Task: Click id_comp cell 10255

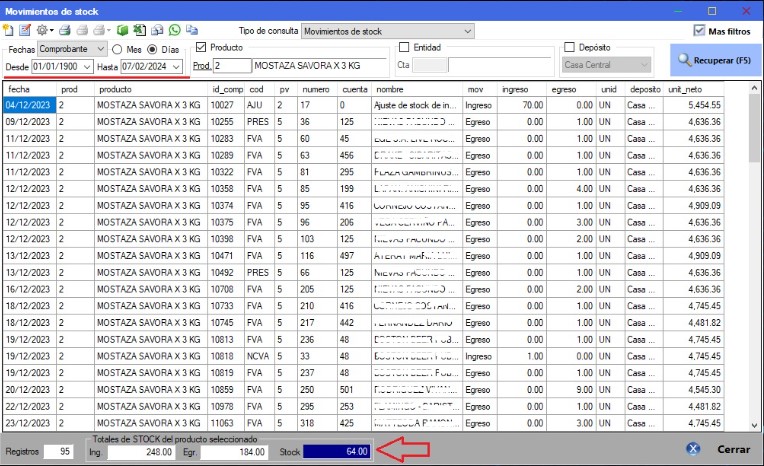Action: click(227, 122)
